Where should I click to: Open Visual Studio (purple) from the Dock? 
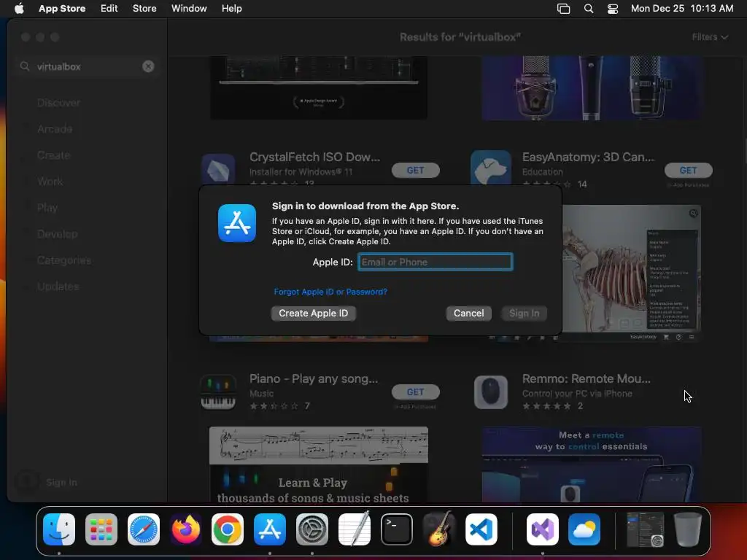[543, 529]
